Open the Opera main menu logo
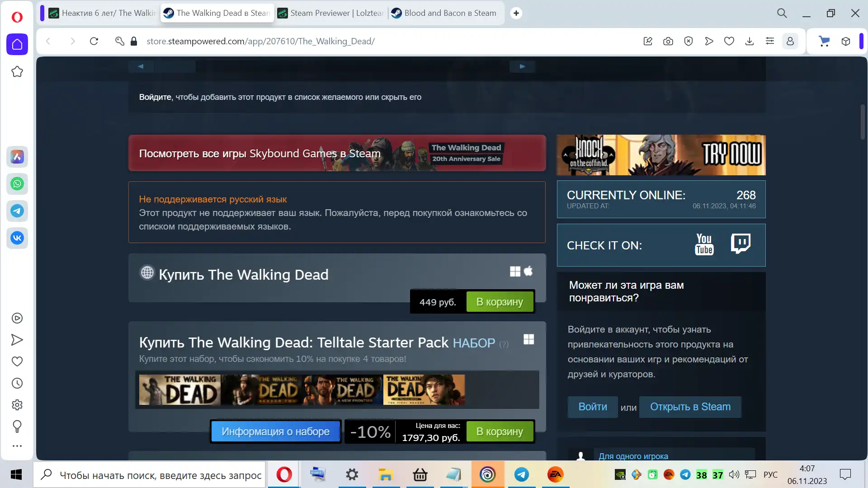This screenshot has height=488, width=868. click(17, 17)
